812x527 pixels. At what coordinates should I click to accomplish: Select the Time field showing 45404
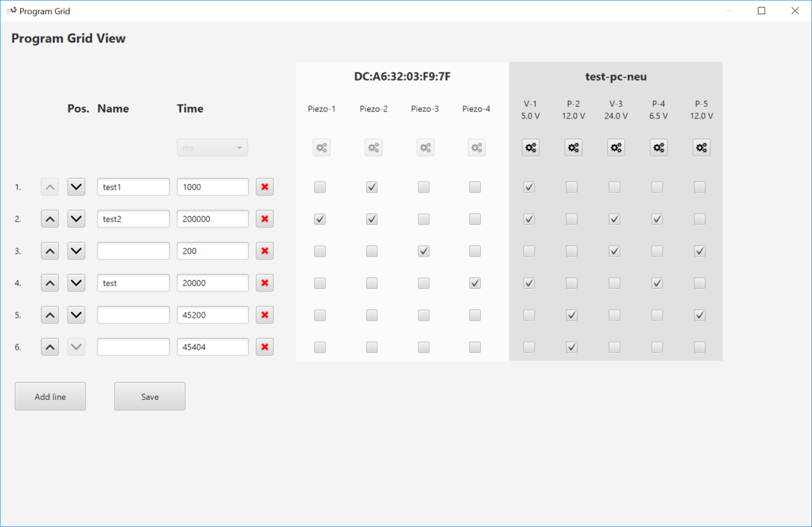[212, 346]
